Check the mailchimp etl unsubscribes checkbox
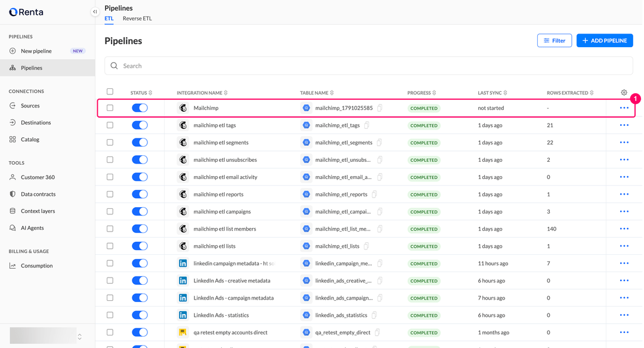The width and height of the screenshot is (644, 348). click(x=110, y=159)
